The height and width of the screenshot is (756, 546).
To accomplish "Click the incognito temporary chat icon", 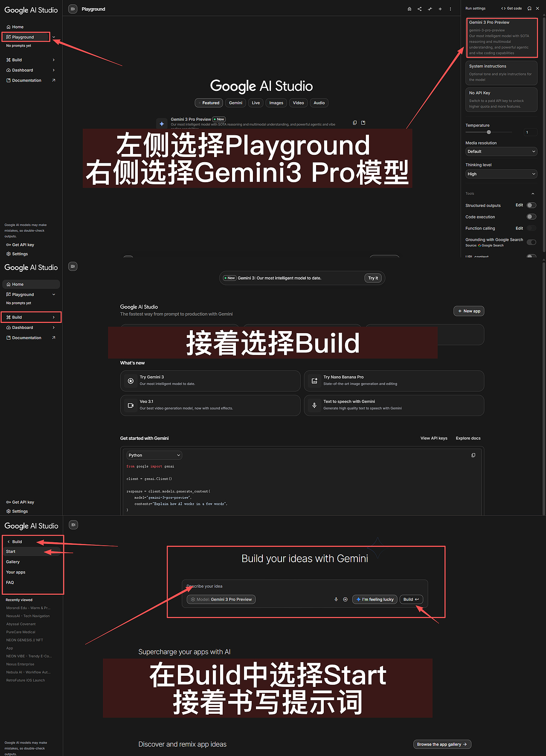I will pos(409,9).
